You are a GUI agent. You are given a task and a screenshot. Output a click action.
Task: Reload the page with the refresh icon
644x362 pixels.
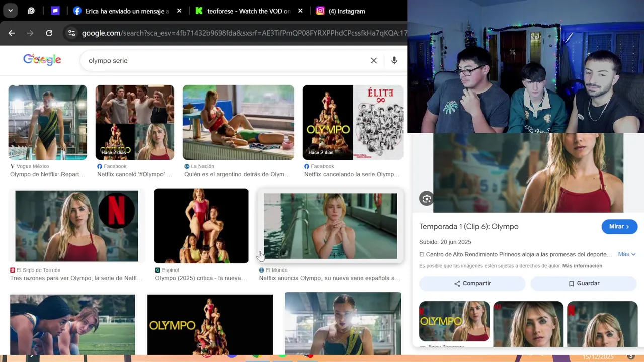point(49,33)
